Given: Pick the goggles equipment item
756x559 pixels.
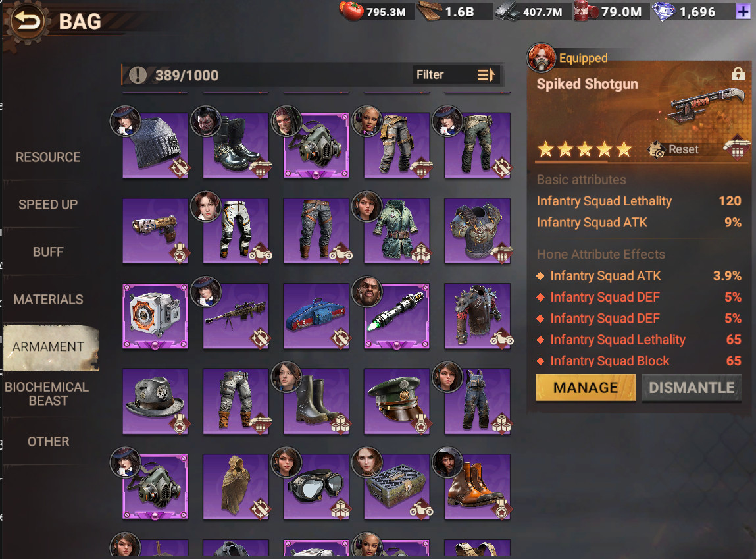Looking at the screenshot, I should click(x=316, y=487).
